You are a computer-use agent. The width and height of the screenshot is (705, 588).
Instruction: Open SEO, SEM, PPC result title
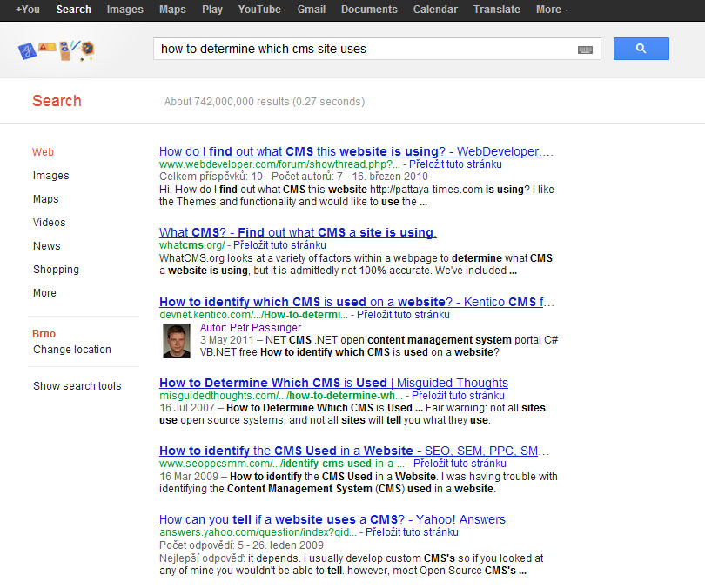[354, 451]
